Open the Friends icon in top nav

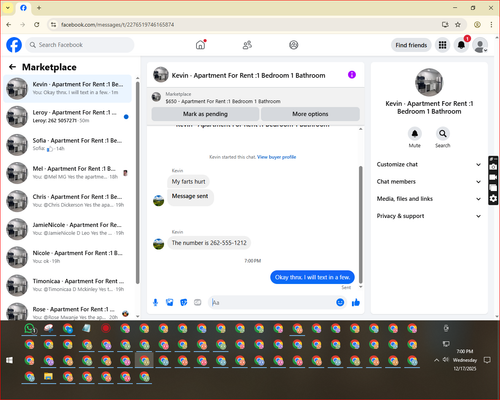tap(247, 45)
